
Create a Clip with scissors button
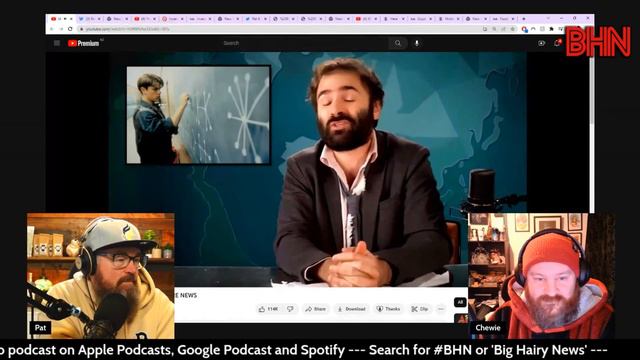pos(420,309)
